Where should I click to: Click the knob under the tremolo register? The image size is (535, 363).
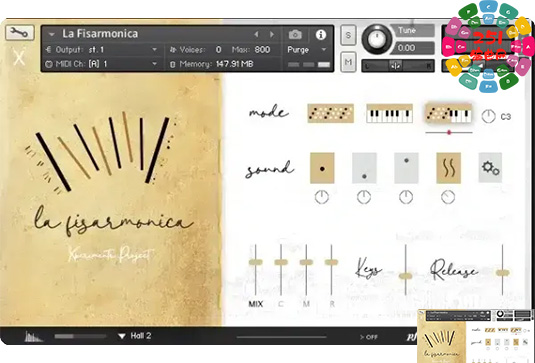point(448,197)
